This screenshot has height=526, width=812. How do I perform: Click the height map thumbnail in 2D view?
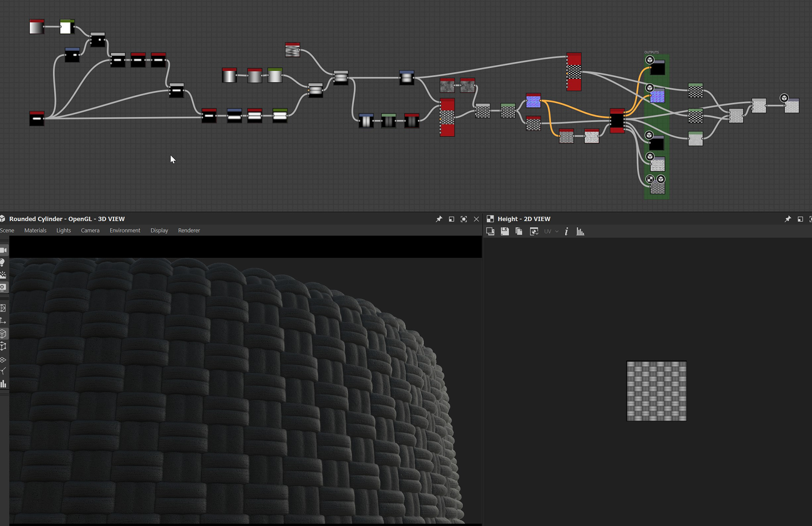click(x=656, y=391)
